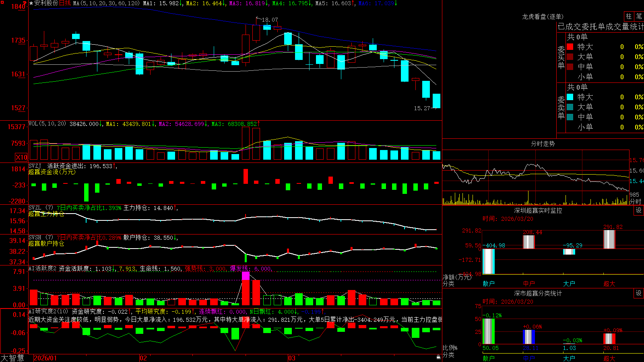Click the 散户 -404.98 bar in 深圳超赢实时监控
Image resolution: width=644 pixels, height=362 pixels.
tap(489, 261)
